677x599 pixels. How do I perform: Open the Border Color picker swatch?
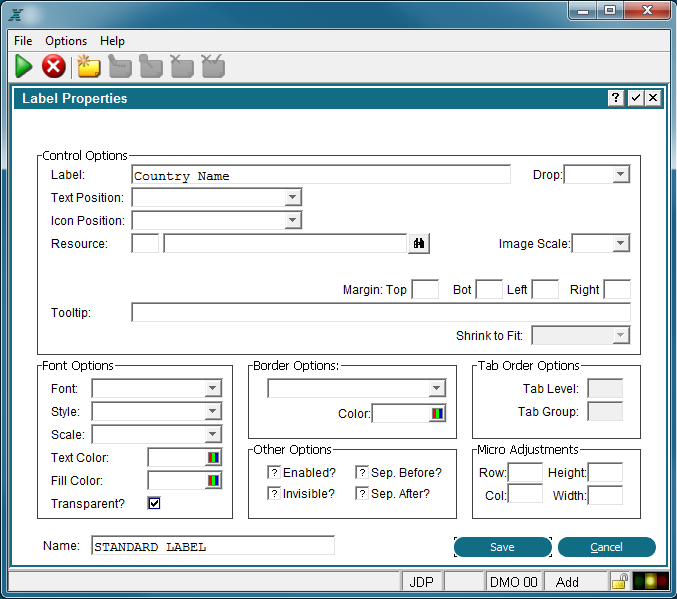click(x=437, y=414)
